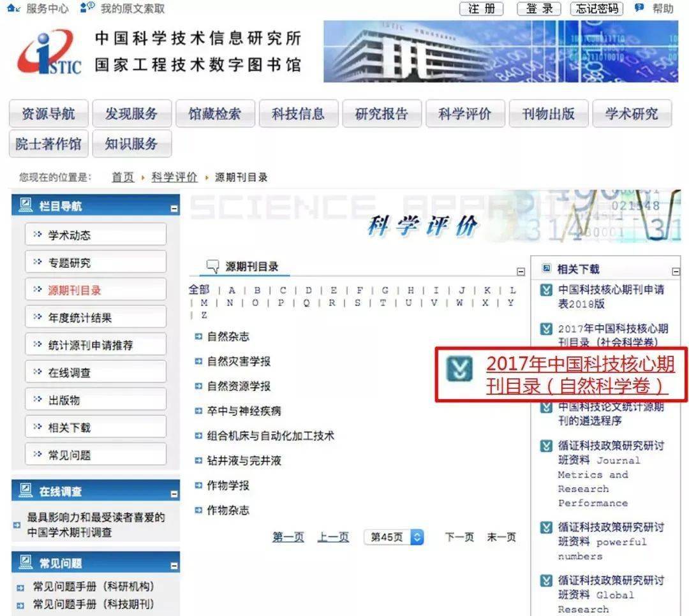Viewport: 689px width, 616px height.
Task: Click the 注册 button
Action: click(x=481, y=9)
